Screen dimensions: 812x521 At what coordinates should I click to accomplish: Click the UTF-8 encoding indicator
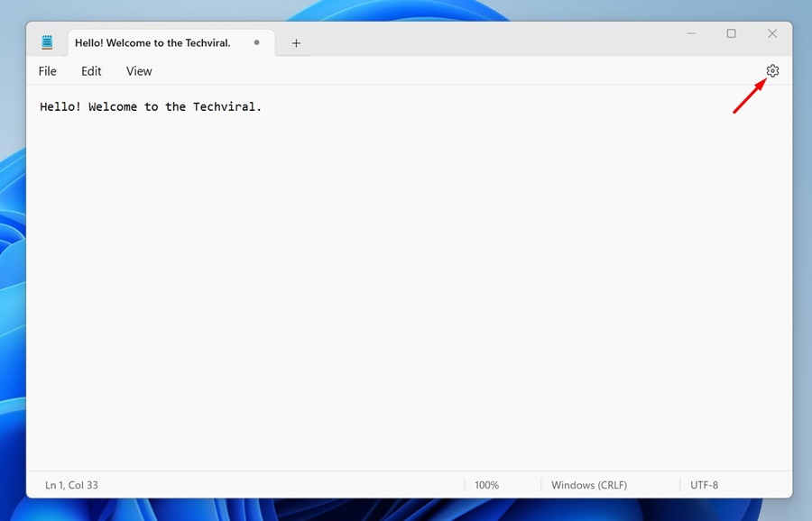click(704, 485)
